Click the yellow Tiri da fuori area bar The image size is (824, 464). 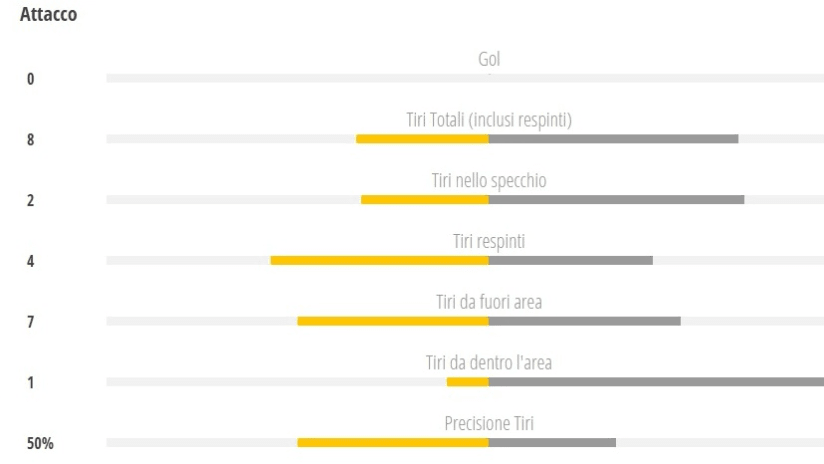393,321
